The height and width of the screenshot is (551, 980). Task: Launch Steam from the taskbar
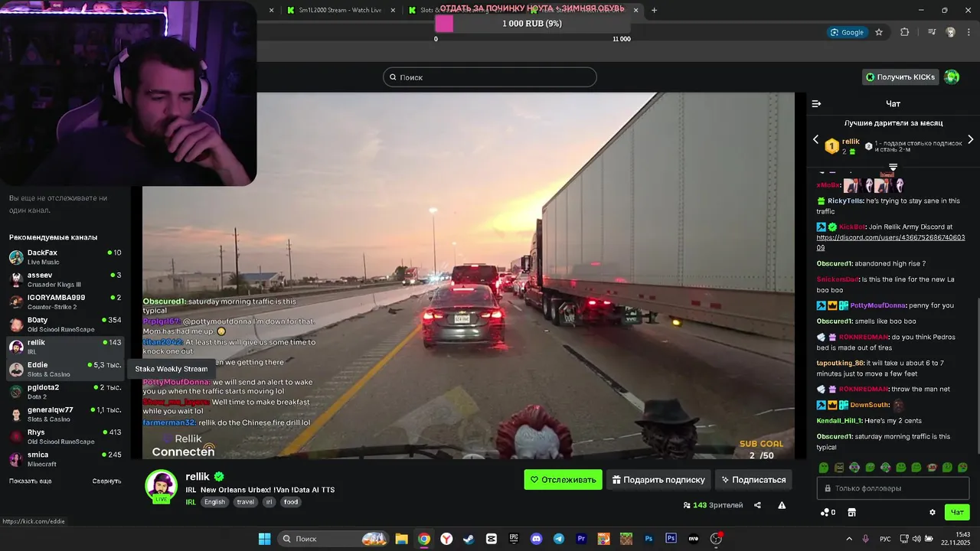point(469,539)
